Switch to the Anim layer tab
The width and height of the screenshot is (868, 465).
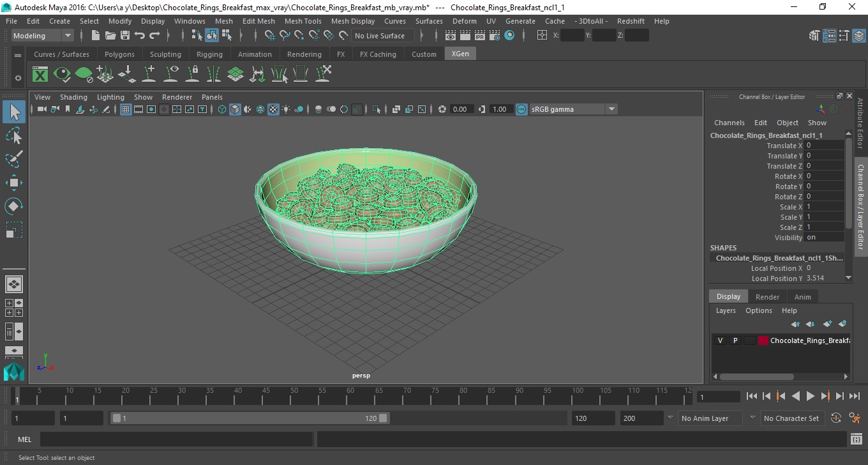[803, 297]
